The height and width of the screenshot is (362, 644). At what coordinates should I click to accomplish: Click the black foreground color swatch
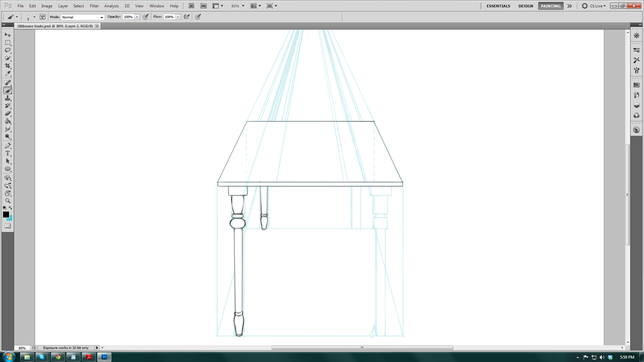(x=6, y=215)
